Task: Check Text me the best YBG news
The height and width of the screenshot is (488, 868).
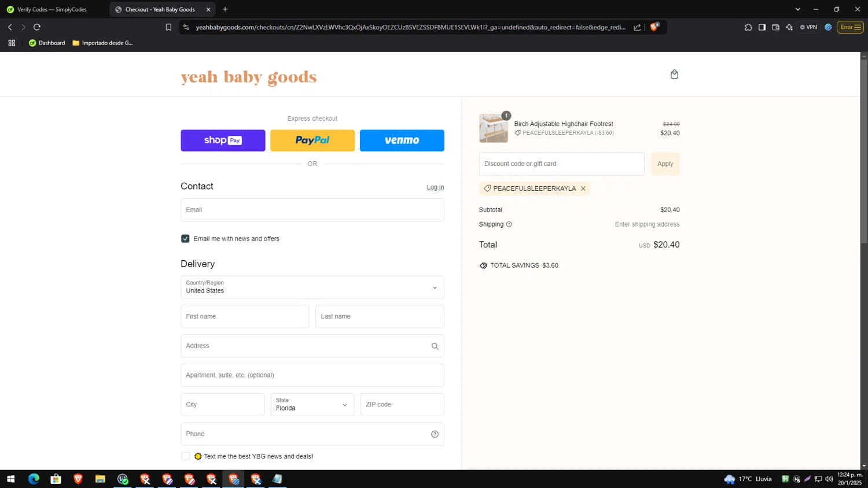Action: pyautogui.click(x=185, y=456)
